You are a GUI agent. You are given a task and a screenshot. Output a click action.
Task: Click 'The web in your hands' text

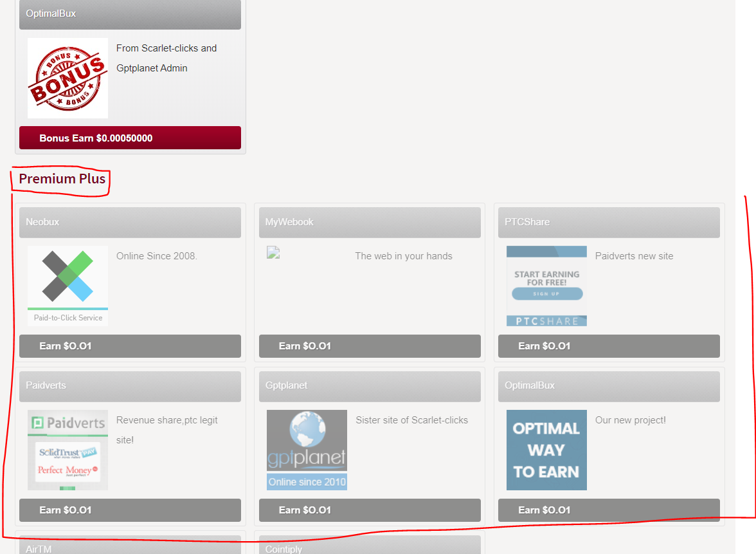coord(404,256)
